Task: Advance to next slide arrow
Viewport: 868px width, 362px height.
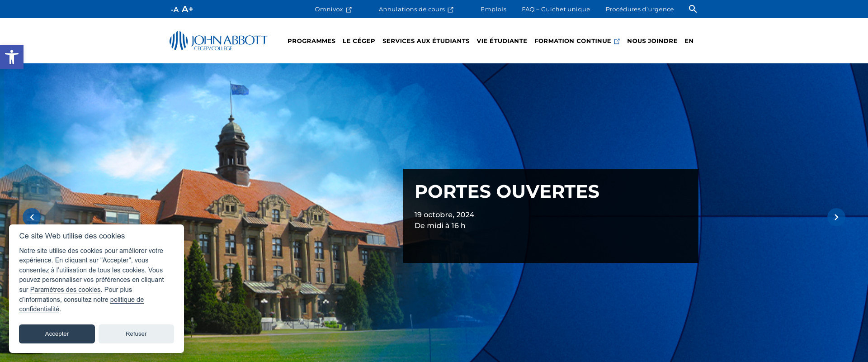Action: [x=836, y=217]
